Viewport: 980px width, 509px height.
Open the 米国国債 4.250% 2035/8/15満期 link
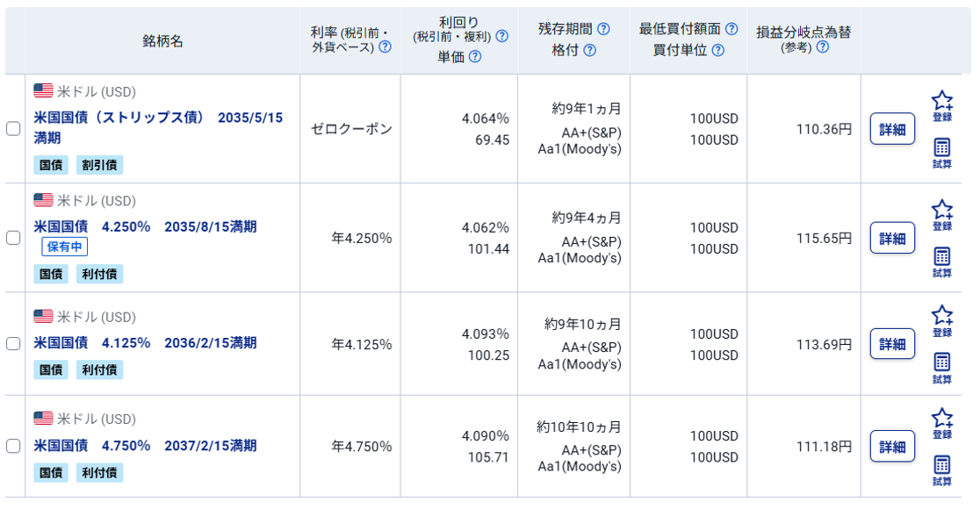pos(145,226)
